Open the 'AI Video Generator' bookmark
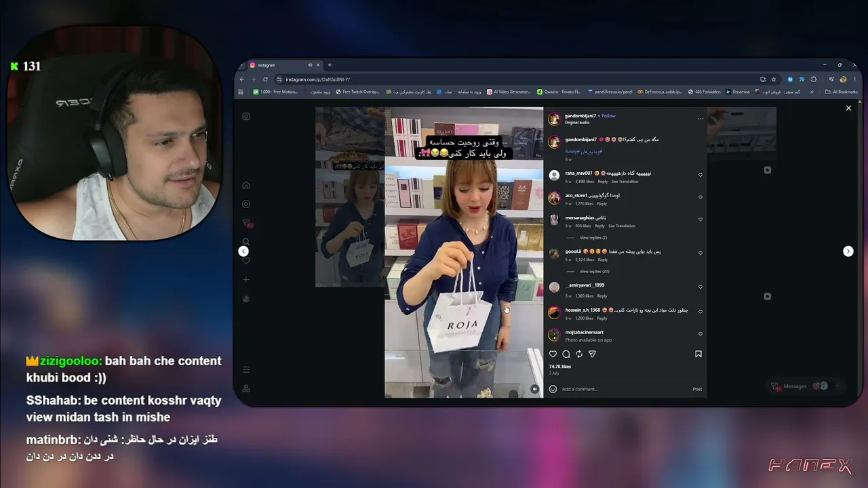Screen dimensions: 868x488 [509, 92]
